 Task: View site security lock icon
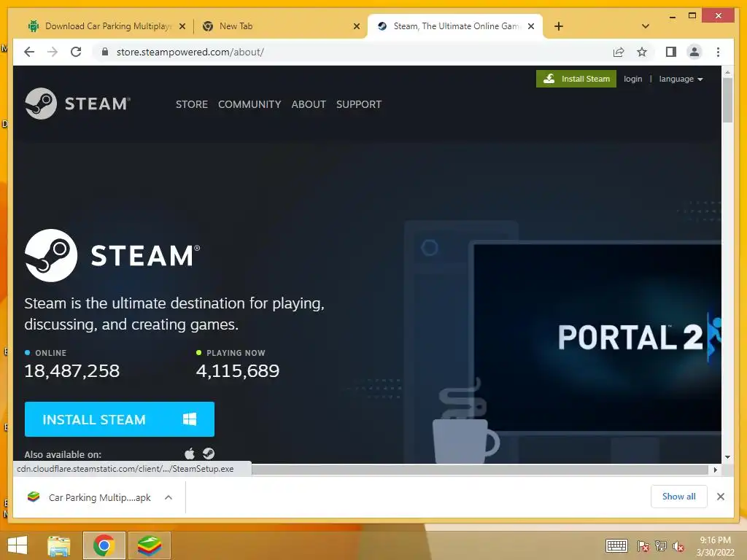[x=105, y=52]
